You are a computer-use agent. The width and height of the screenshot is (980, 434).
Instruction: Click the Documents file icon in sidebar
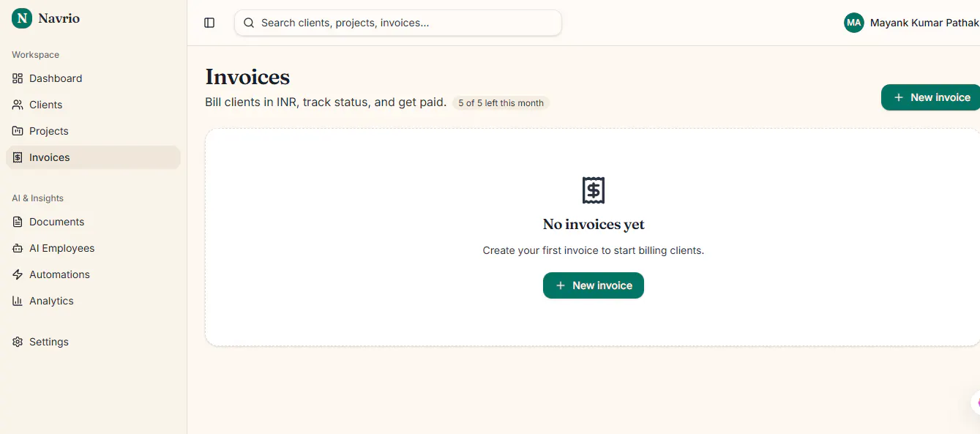point(18,222)
